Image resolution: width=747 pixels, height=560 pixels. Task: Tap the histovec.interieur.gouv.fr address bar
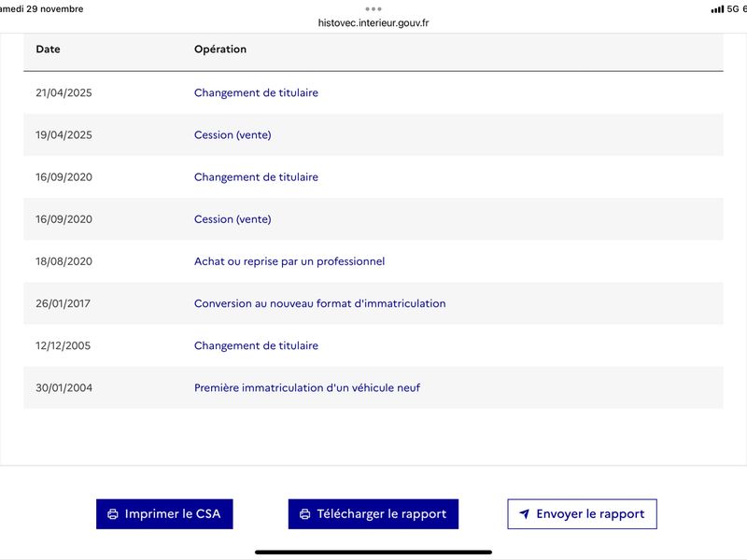click(x=373, y=22)
